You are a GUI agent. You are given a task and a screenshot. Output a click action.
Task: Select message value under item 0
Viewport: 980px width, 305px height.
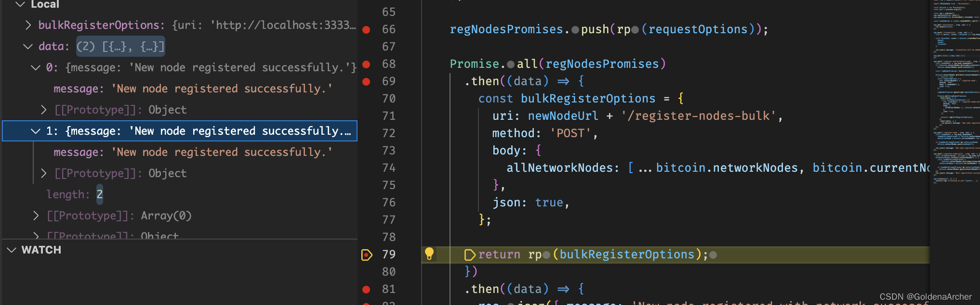tap(222, 89)
